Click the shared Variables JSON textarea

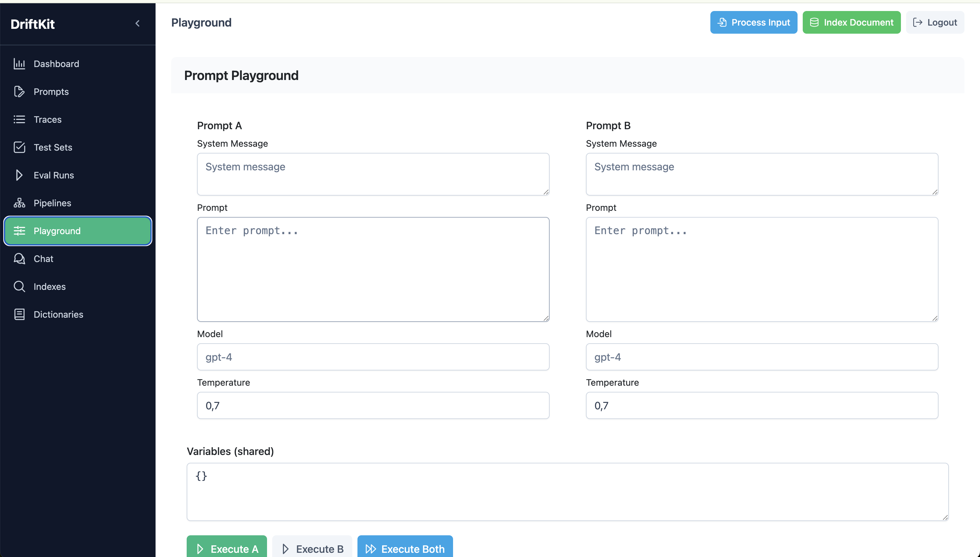pos(567,492)
